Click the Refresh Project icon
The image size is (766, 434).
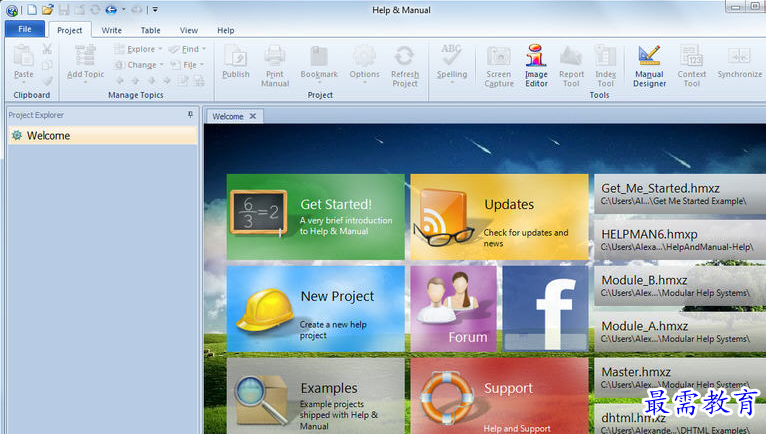pos(404,56)
